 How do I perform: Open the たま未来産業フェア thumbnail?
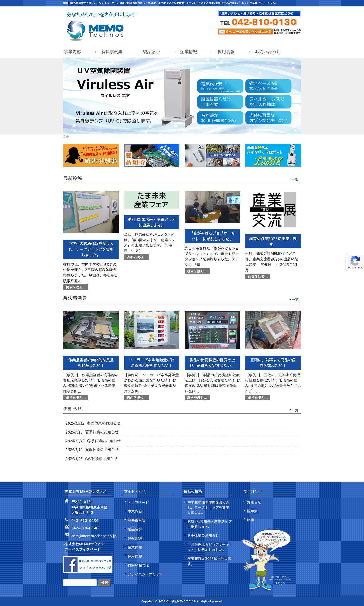pos(152,200)
